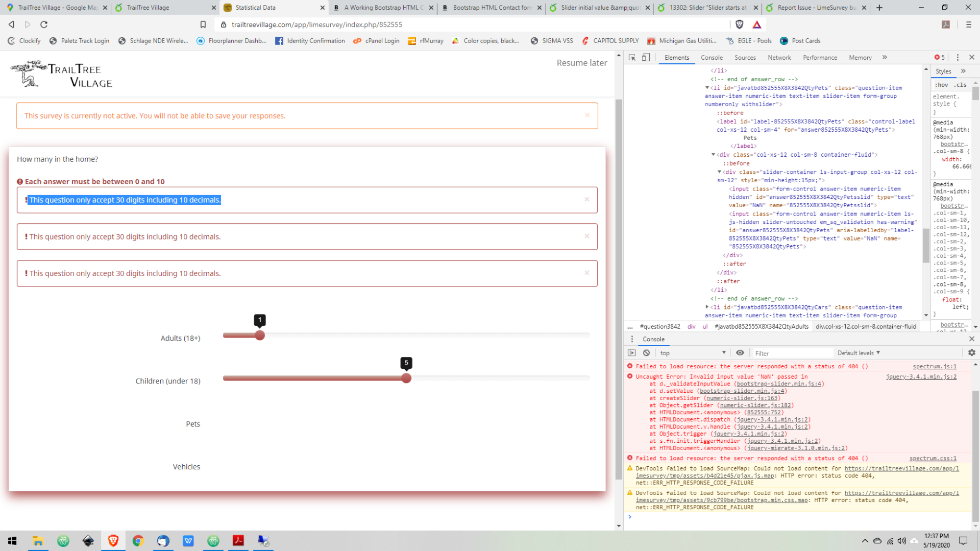Reload the page with the refresh icon
This screenshot has height=551, width=980.
coord(44,24)
